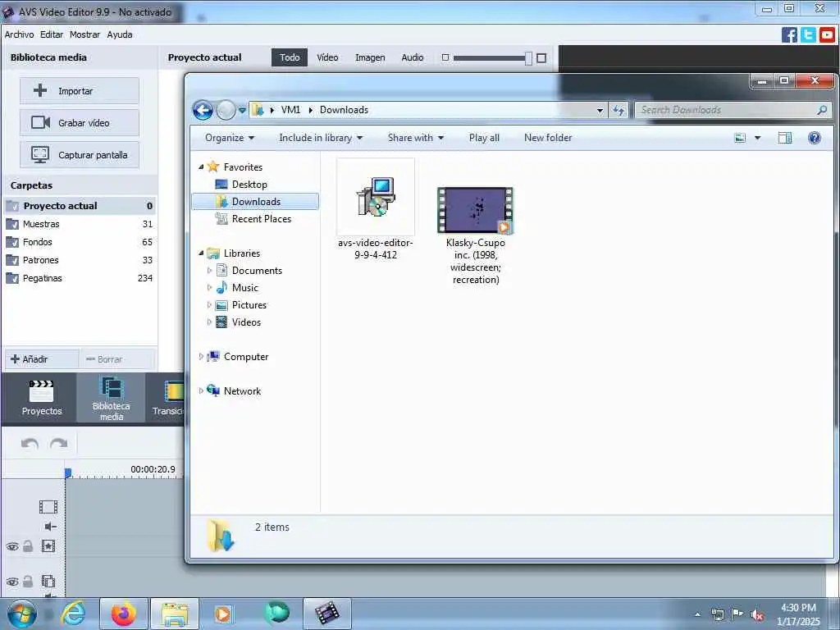Open the recent locations dropdown arrow
Image resolution: width=840 pixels, height=630 pixels.
242,111
